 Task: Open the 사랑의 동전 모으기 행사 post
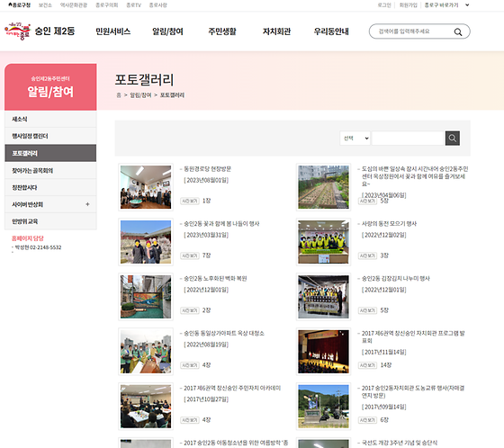(x=389, y=224)
